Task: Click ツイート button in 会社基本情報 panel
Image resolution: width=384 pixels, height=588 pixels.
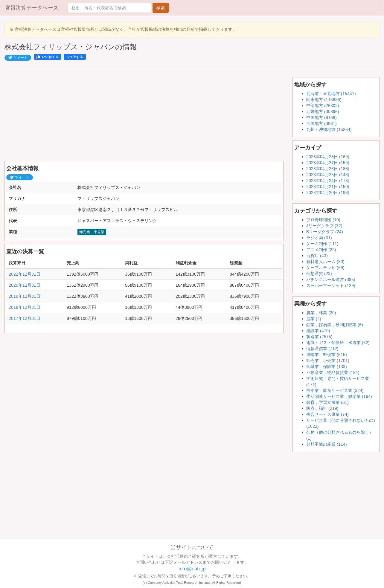Action: (x=19, y=177)
